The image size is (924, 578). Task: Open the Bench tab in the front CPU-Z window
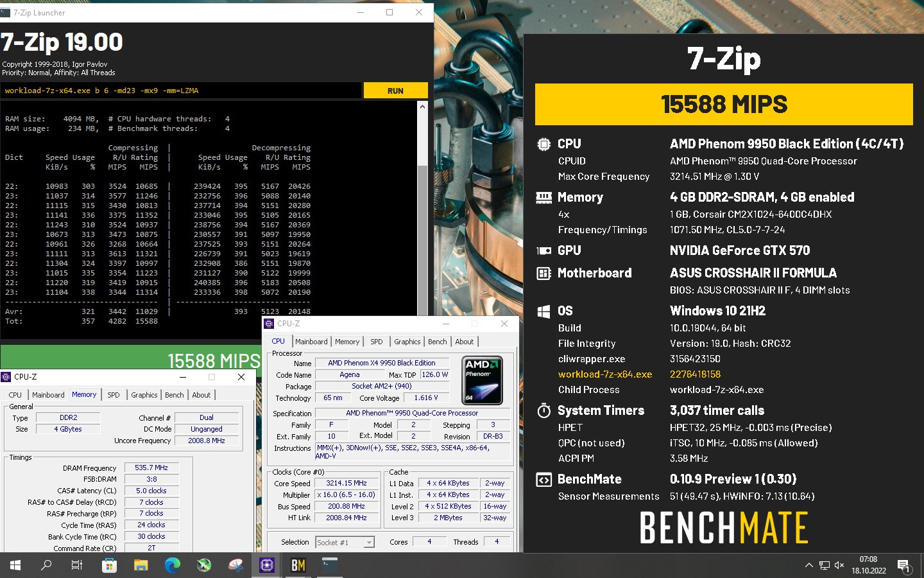click(x=438, y=342)
